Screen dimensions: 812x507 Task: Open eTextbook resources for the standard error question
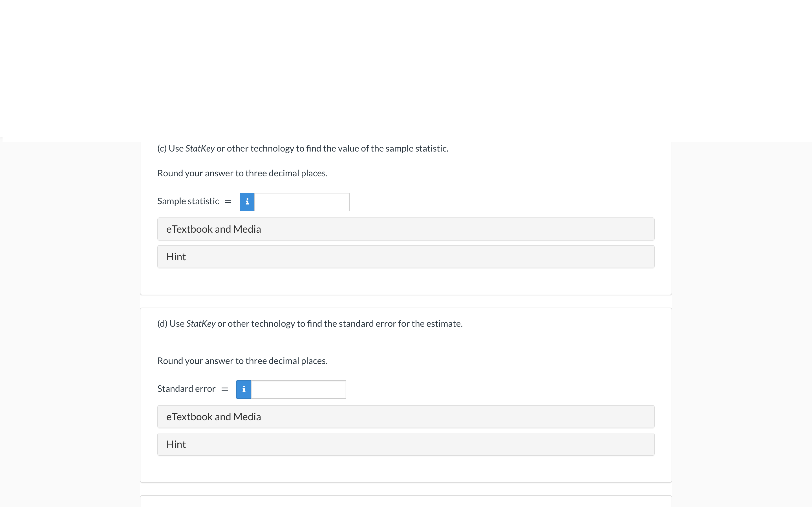(405, 417)
